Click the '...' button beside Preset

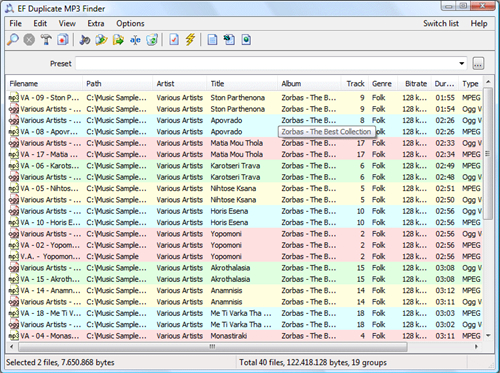tap(478, 63)
